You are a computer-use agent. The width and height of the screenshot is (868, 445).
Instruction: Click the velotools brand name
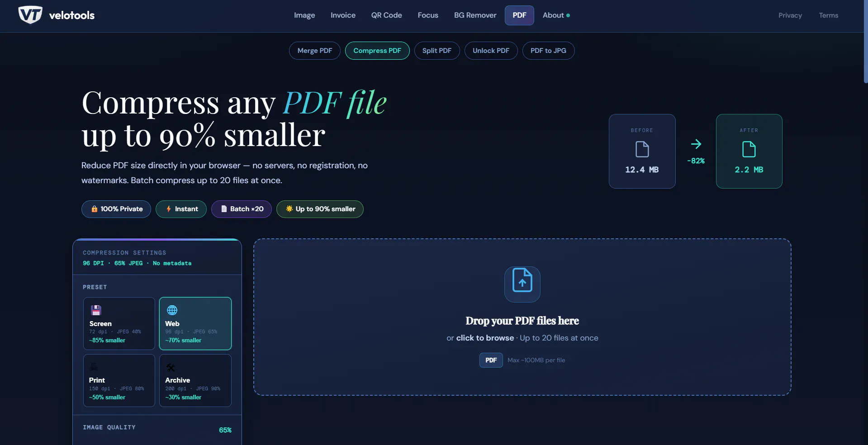click(x=72, y=15)
